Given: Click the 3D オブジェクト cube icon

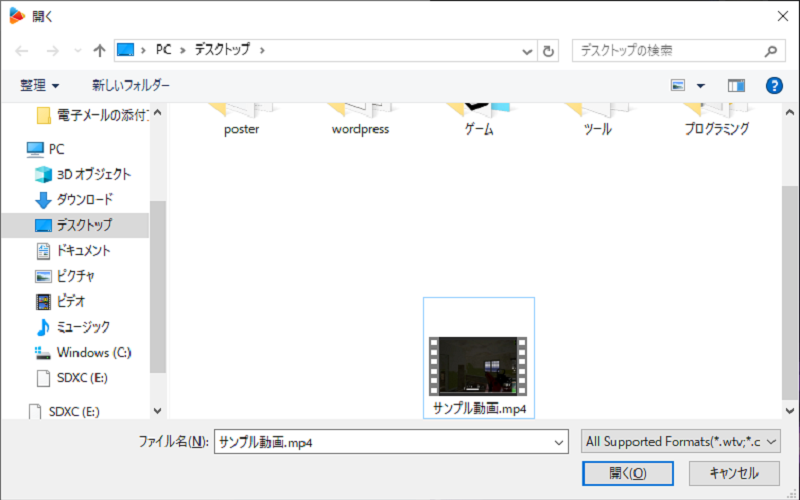Looking at the screenshot, I should pyautogui.click(x=43, y=174).
